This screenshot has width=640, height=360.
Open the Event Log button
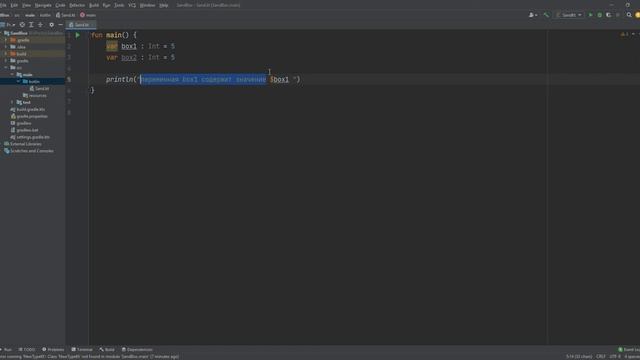[629, 349]
